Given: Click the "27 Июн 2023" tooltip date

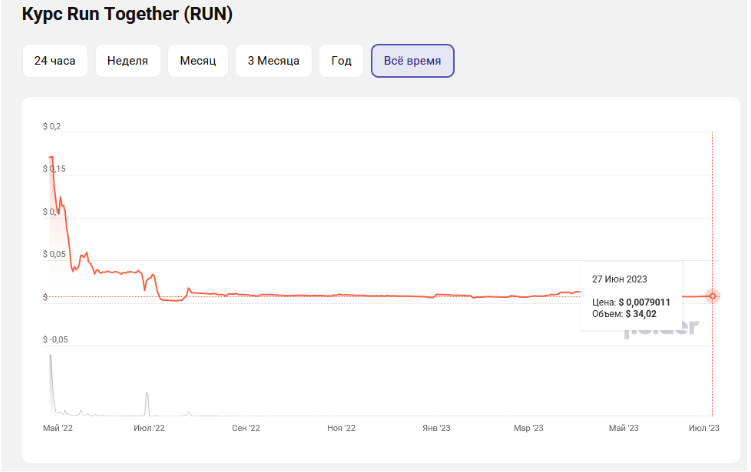Looking at the screenshot, I should (620, 279).
